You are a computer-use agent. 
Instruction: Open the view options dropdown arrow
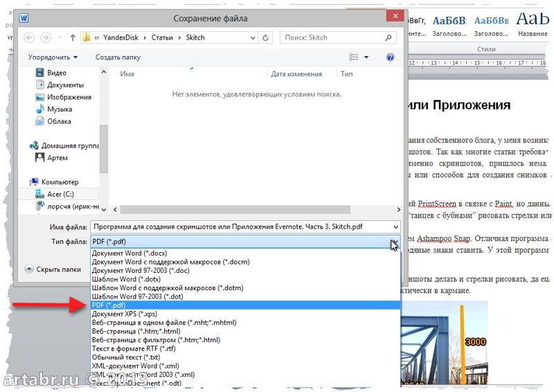coord(366,57)
